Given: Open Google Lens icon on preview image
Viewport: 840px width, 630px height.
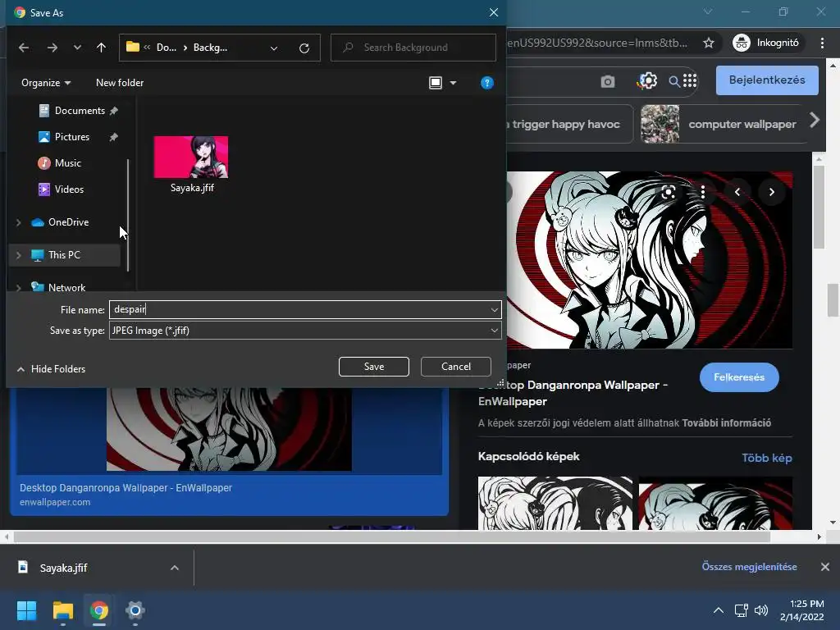Looking at the screenshot, I should 668,192.
